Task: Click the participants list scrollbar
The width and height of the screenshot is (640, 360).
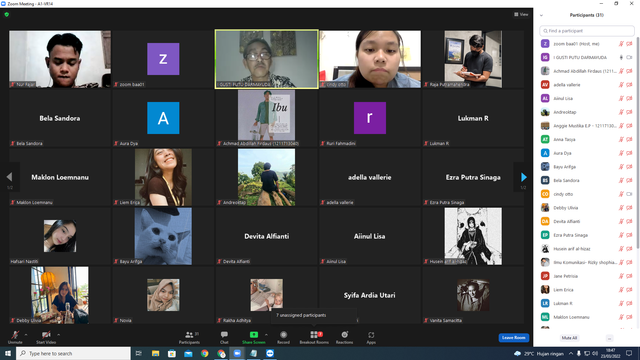Action: pos(638,143)
